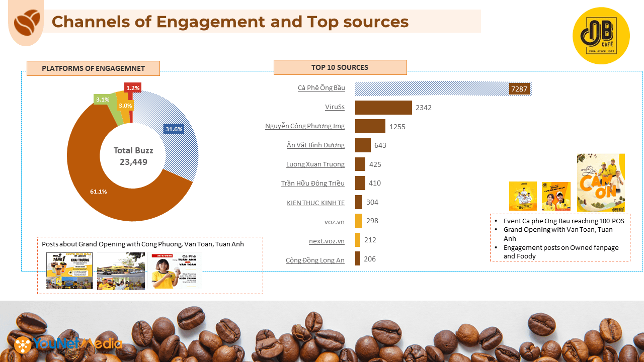Click the coffee bean icon beside the title
Screen dimensions: 644x362
(x=27, y=22)
